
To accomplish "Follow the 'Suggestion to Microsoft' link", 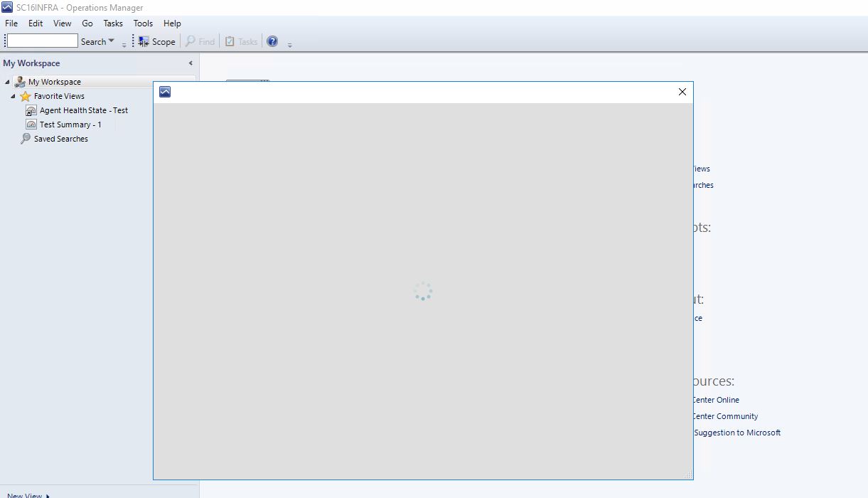I will click(x=737, y=433).
